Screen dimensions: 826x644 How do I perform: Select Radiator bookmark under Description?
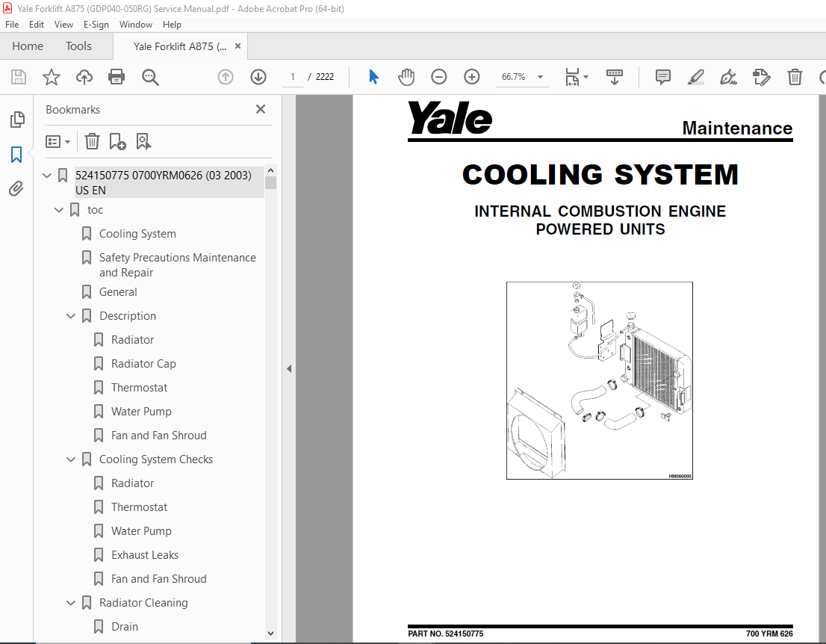coord(132,340)
